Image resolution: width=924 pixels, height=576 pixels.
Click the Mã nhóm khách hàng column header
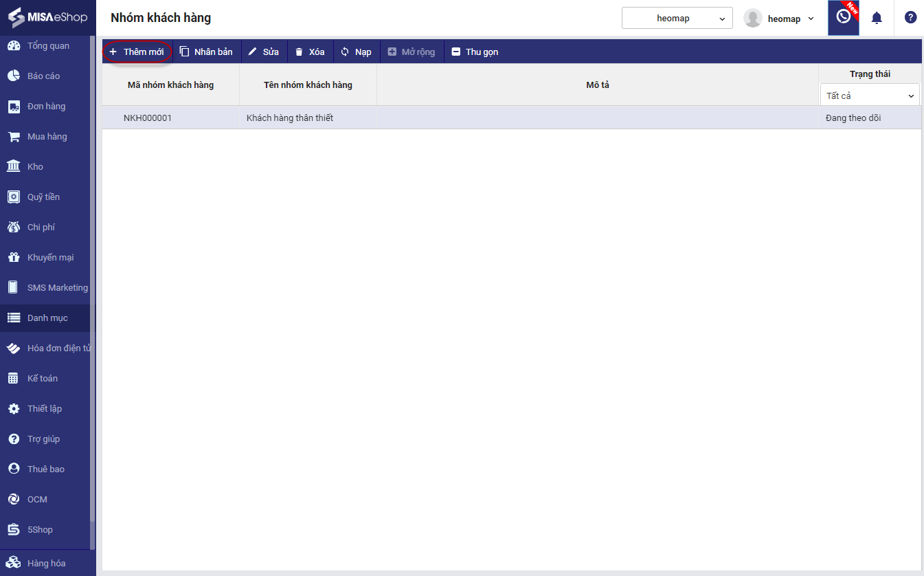pos(170,85)
